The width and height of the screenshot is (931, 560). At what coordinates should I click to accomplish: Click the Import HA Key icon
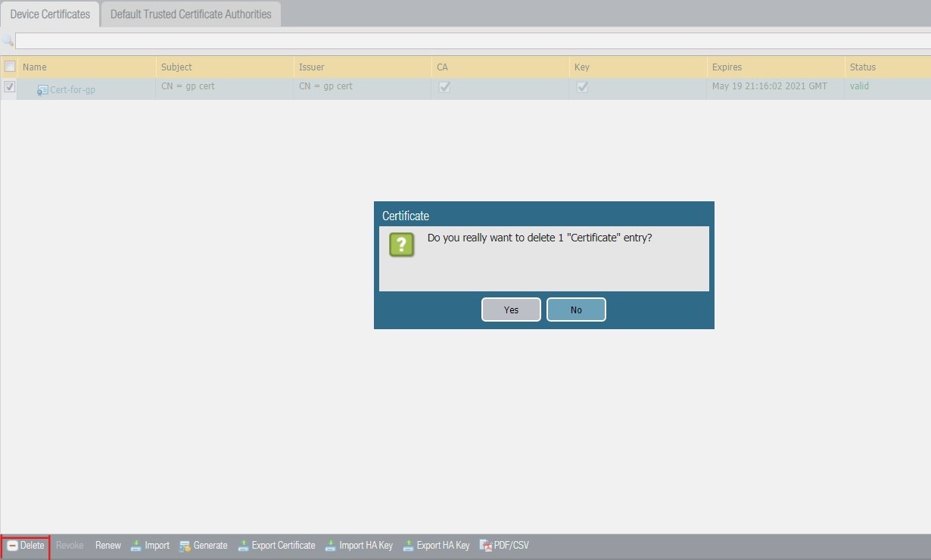[x=330, y=545]
